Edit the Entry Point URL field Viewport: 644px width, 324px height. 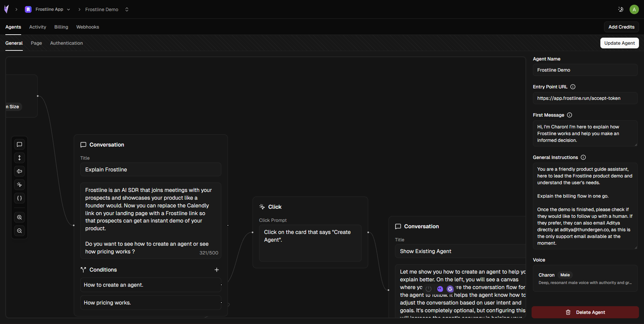[585, 98]
